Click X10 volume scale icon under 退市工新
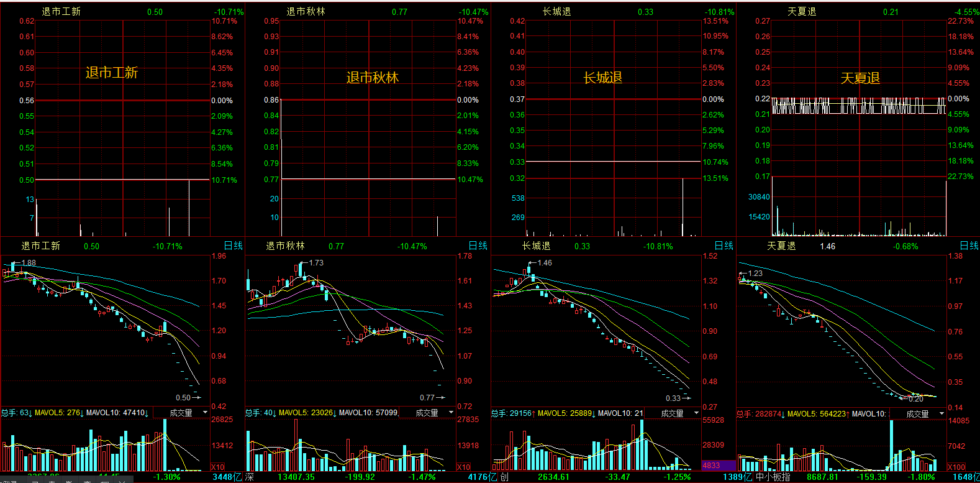Screen dimensions: 980x483 218,467
